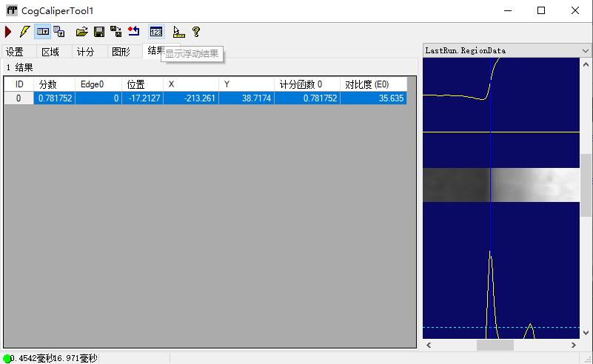
Task: Click the save-as icon next to the floppy disk
Action: (x=115, y=32)
